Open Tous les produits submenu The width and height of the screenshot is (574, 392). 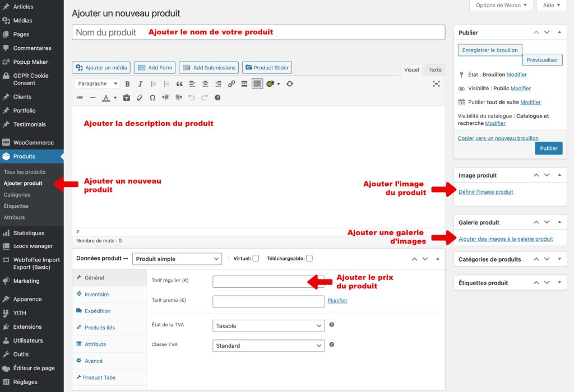coord(25,172)
